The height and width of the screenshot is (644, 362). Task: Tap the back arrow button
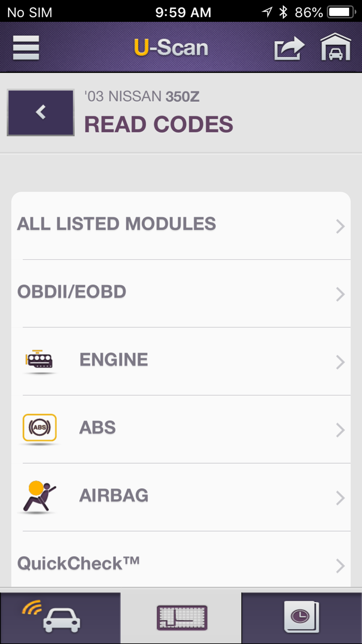pos(41,112)
